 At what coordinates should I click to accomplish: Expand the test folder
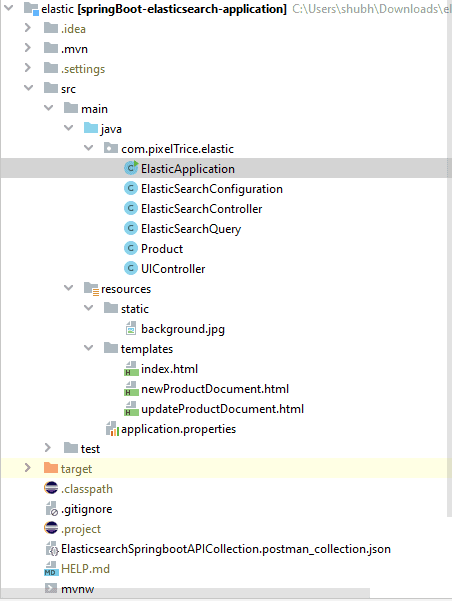click(48, 448)
